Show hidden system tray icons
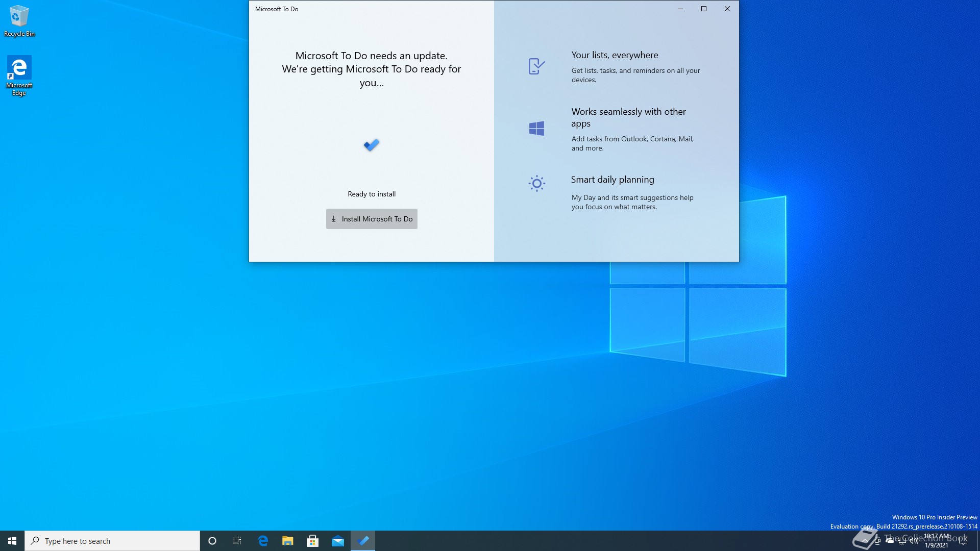This screenshot has height=551, width=980. click(865, 541)
